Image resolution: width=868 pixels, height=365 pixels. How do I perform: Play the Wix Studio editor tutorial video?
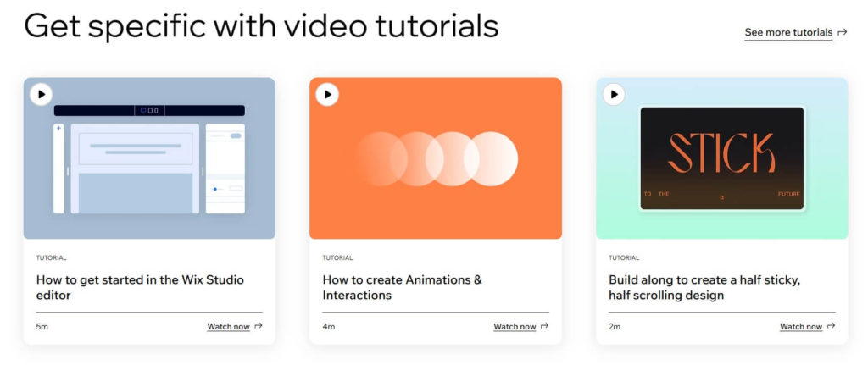(x=41, y=95)
